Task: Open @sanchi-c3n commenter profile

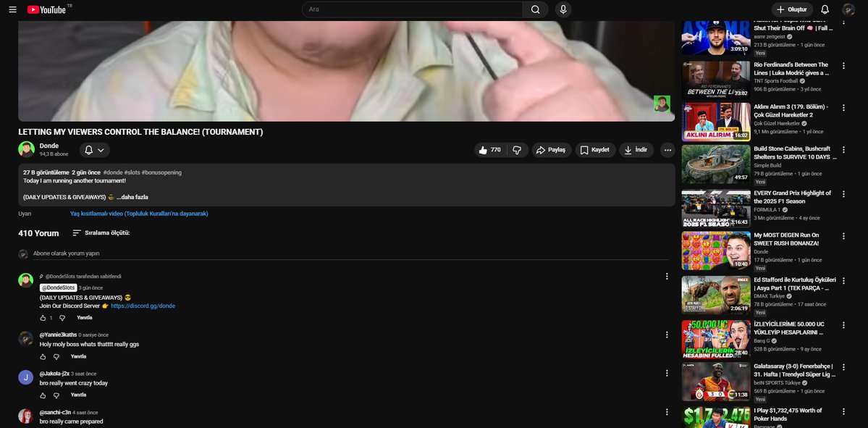Action: (55, 413)
